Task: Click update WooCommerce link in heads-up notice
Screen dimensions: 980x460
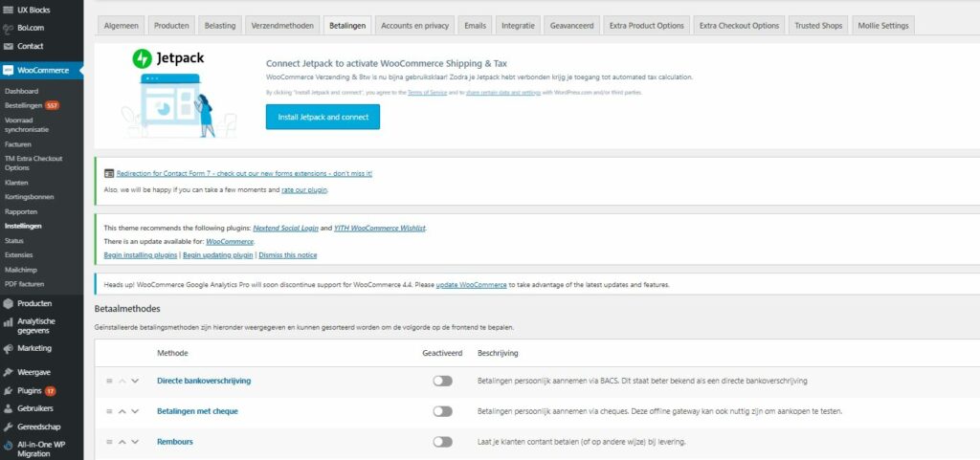Action: point(471,285)
